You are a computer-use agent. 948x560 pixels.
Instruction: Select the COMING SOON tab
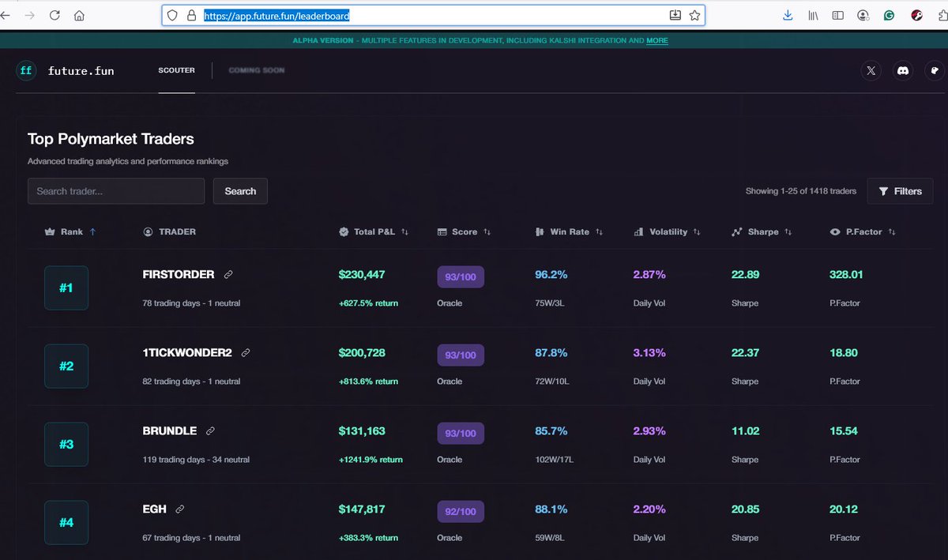tap(257, 70)
